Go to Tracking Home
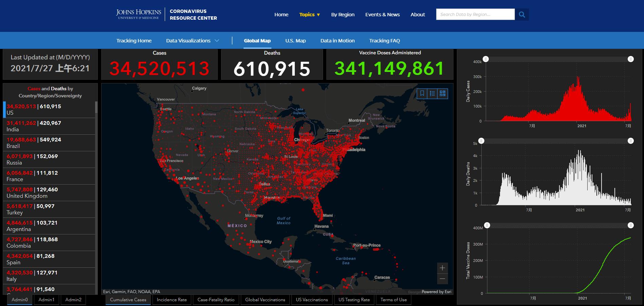 click(x=134, y=41)
